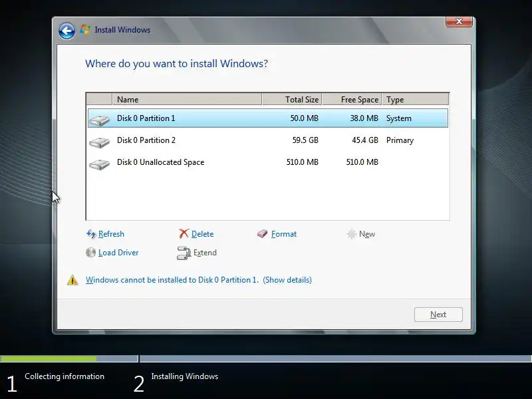
Task: Click the Primary type cell
Action: click(x=400, y=140)
